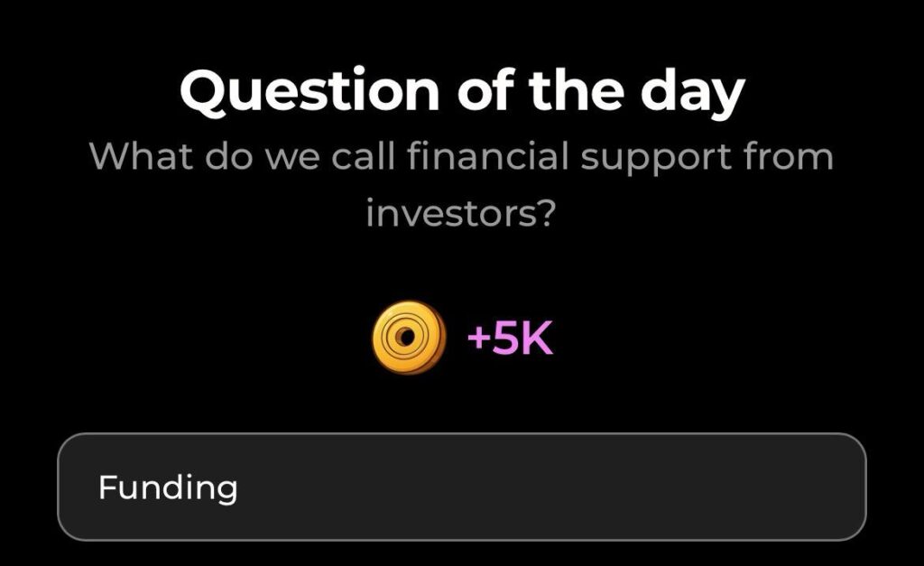Viewport: 924px width, 566px height.
Task: Click the pink +5K reward label
Action: [511, 338]
